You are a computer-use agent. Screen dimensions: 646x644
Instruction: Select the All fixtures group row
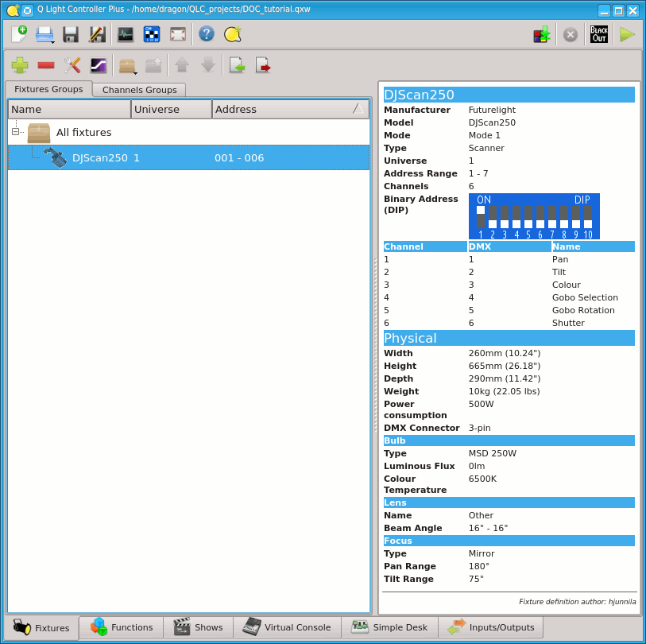[x=188, y=132]
